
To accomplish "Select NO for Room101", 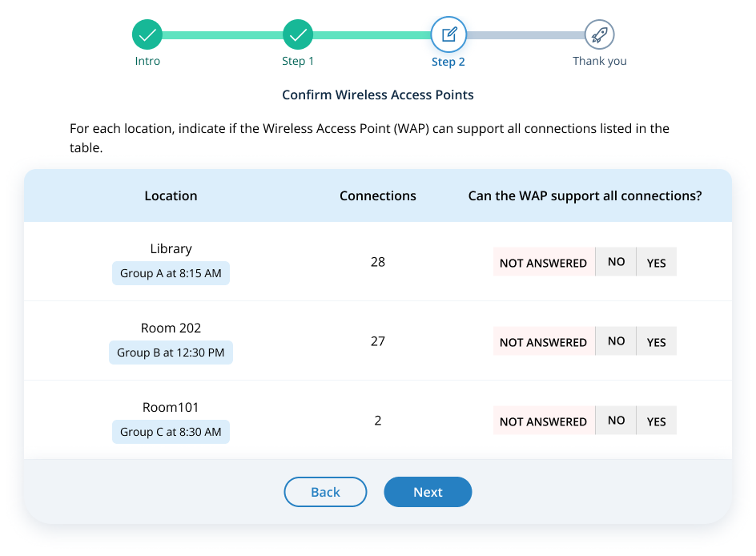I will point(616,421).
